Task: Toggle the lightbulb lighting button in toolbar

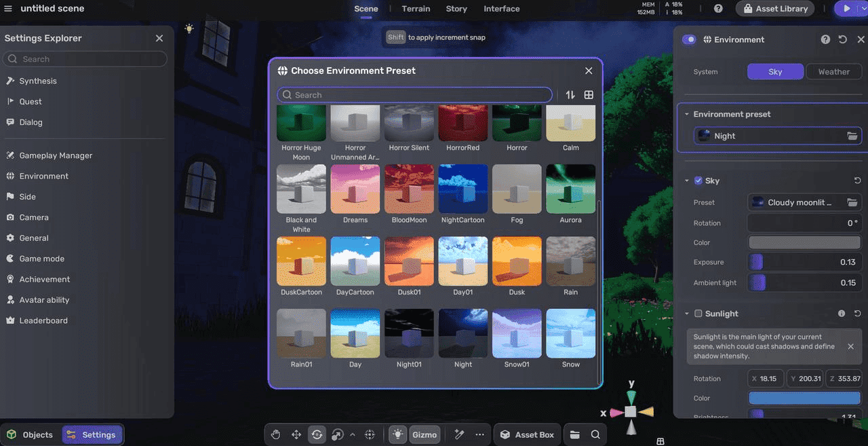Action: click(397, 434)
